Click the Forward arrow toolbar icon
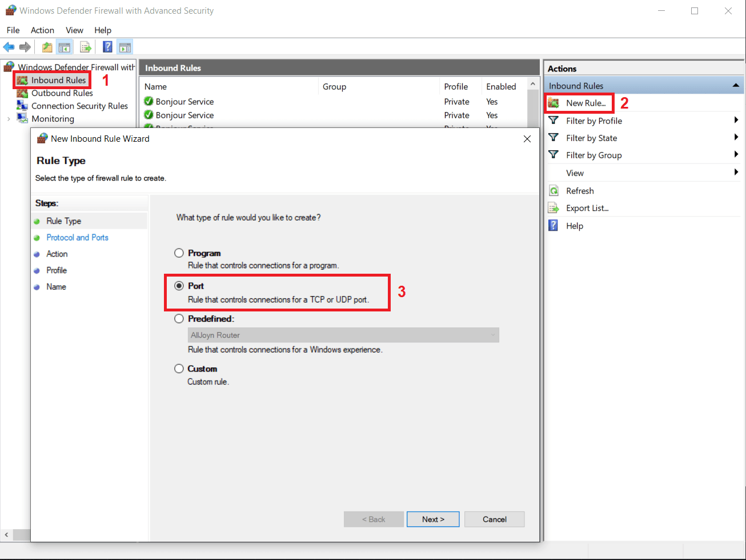 point(25,47)
